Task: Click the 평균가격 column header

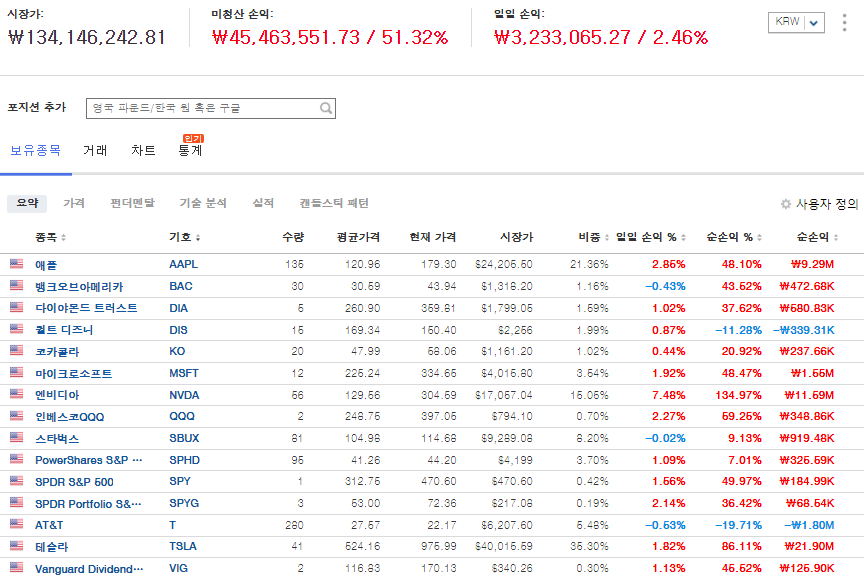Action: (358, 237)
